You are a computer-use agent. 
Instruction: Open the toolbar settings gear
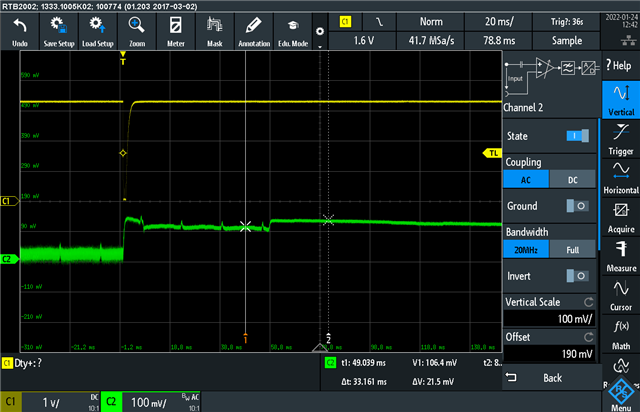coord(320,31)
